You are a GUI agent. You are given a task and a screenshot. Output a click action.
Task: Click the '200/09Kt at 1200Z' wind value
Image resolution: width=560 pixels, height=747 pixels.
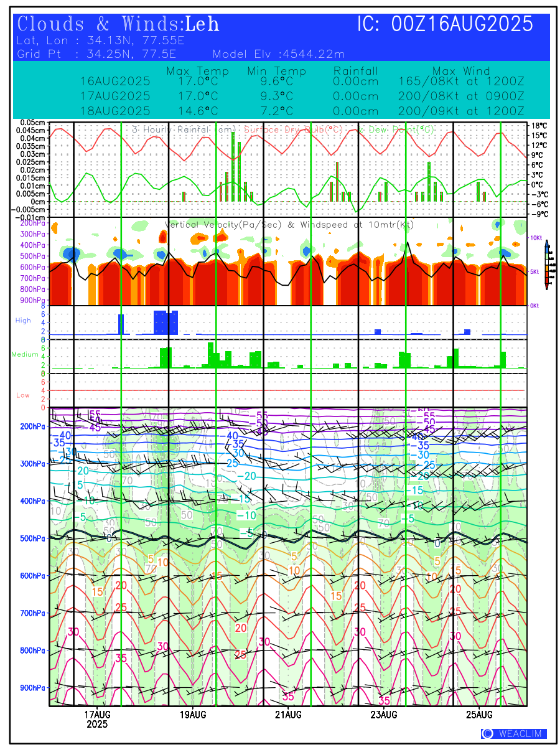click(x=461, y=111)
